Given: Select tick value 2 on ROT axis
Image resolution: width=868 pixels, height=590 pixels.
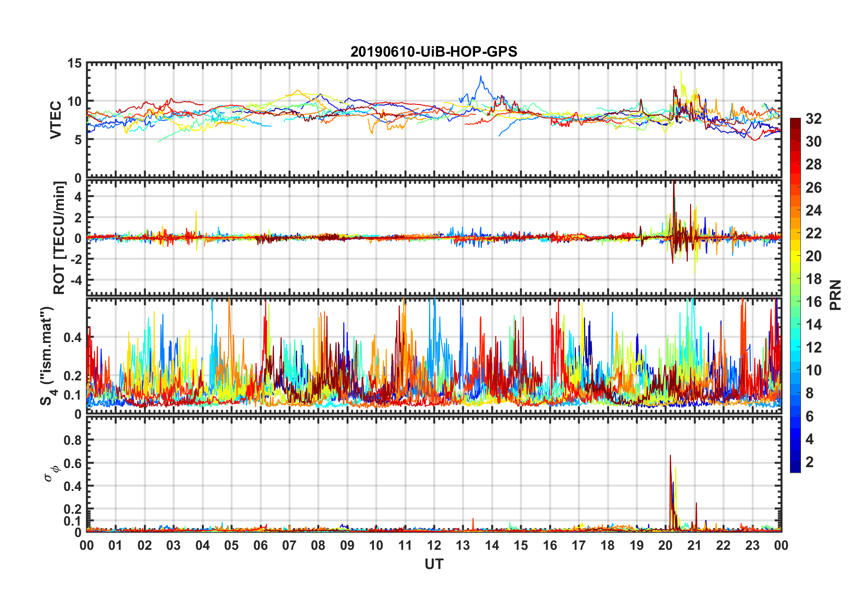Looking at the screenshot, I should [x=78, y=217].
